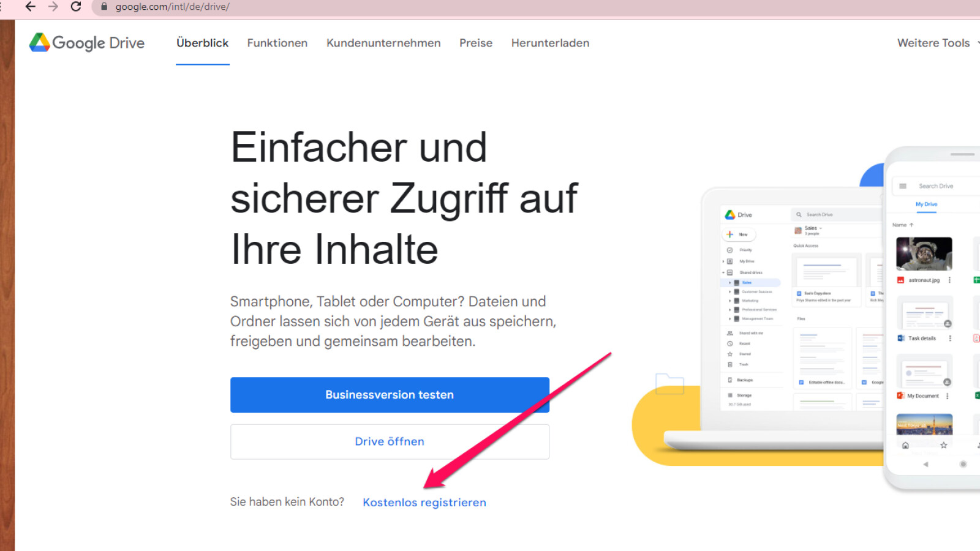Click the padlock site info icon
980x551 pixels.
(x=104, y=7)
